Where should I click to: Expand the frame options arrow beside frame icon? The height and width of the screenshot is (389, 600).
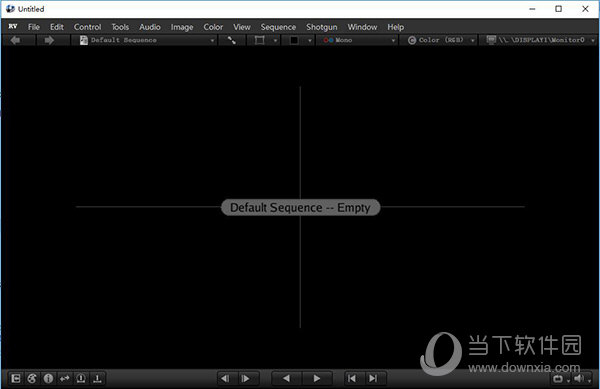click(x=275, y=40)
